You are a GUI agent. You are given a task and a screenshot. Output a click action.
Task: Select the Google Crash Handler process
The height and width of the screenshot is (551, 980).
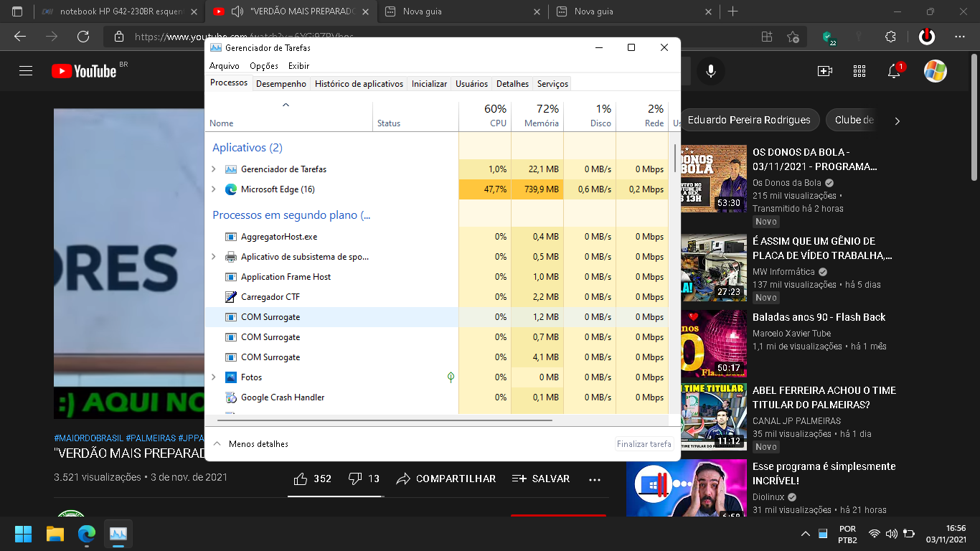tap(436, 397)
